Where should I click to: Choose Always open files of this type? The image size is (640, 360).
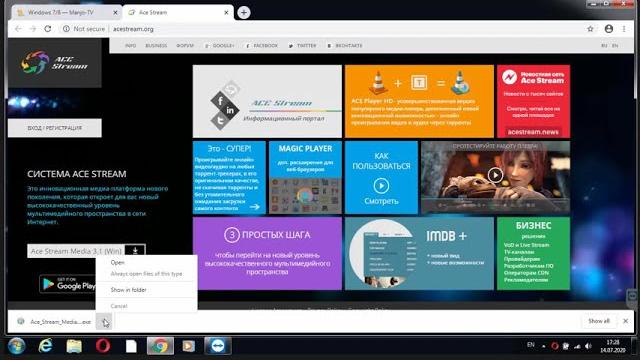[x=147, y=274]
